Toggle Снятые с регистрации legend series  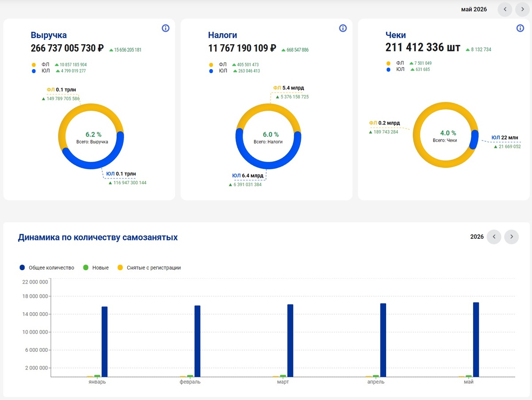[x=149, y=268]
